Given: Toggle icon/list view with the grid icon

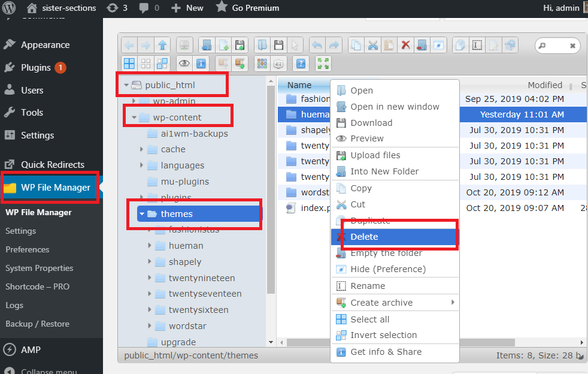Looking at the screenshot, I should [x=262, y=64].
